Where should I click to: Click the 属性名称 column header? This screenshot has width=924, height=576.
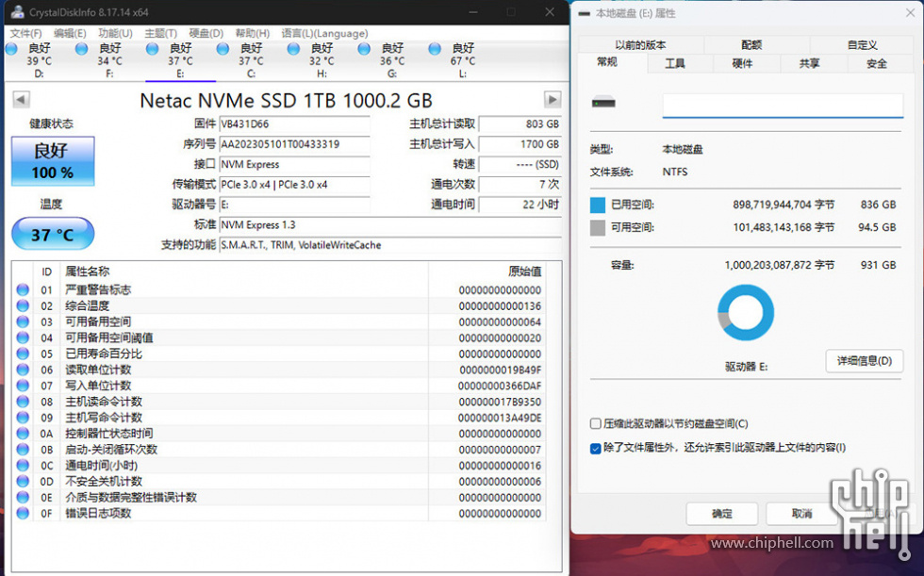coord(244,272)
